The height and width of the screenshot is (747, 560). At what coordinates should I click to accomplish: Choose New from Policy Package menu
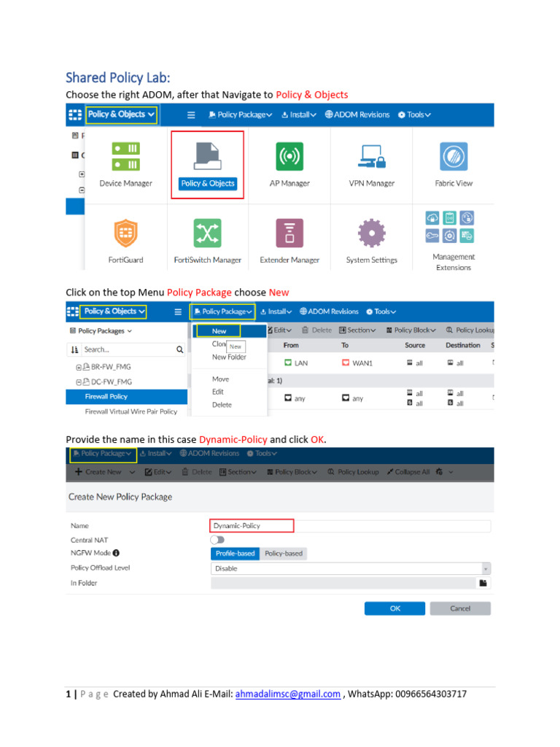pyautogui.click(x=219, y=331)
